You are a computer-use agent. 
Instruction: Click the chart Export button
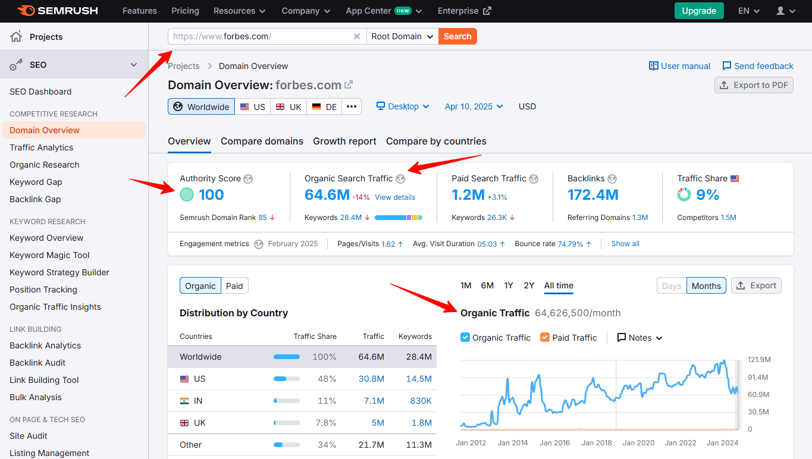point(756,285)
